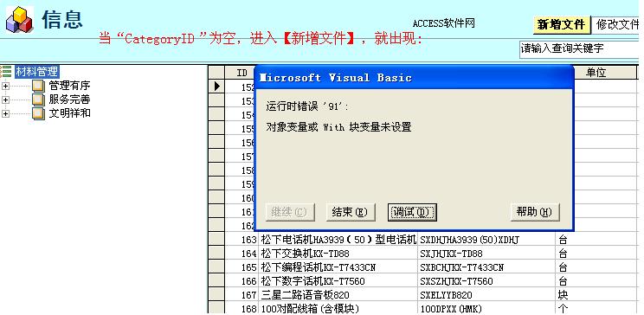Screen dimensions: 644x315
Task: Click the ID cell 166
Action: click(x=241, y=281)
